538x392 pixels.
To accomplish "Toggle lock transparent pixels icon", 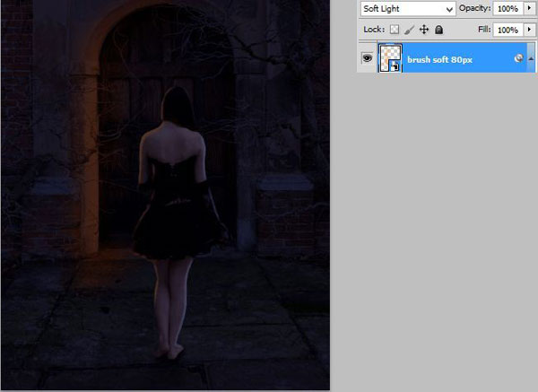I will pos(395,30).
